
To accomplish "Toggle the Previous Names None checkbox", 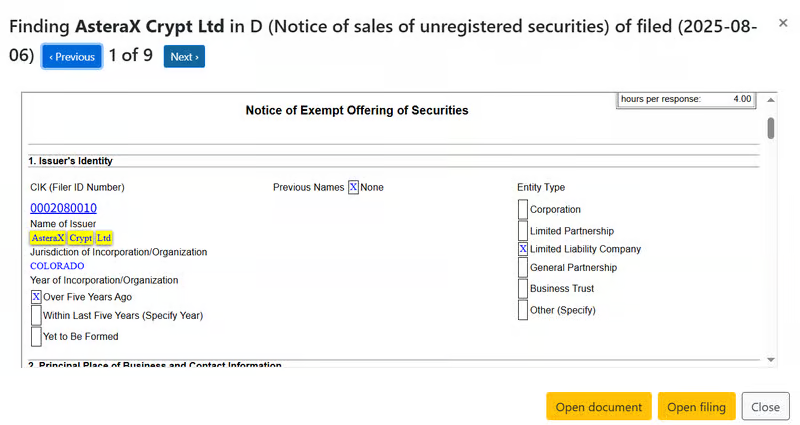I will [x=354, y=187].
